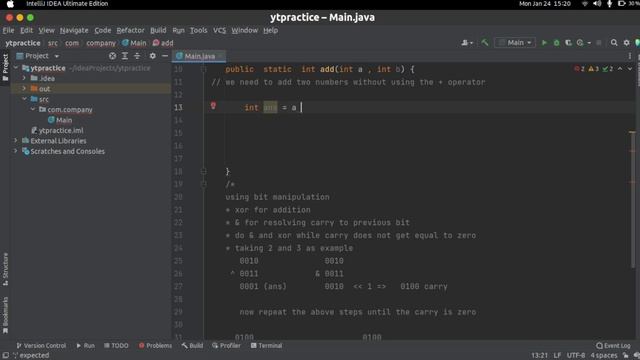Open the Project side tool window button

pyautogui.click(x=5, y=67)
